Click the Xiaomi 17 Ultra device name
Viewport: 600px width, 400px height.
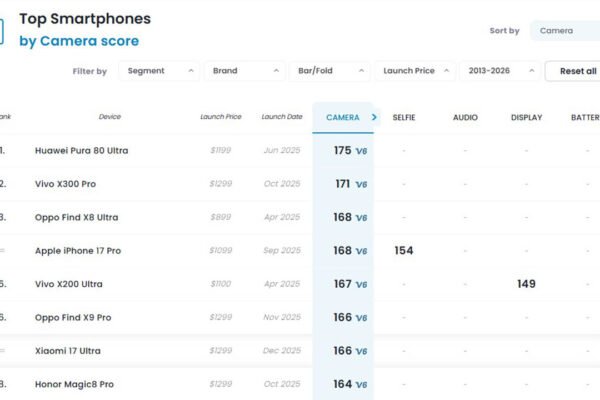tap(68, 351)
